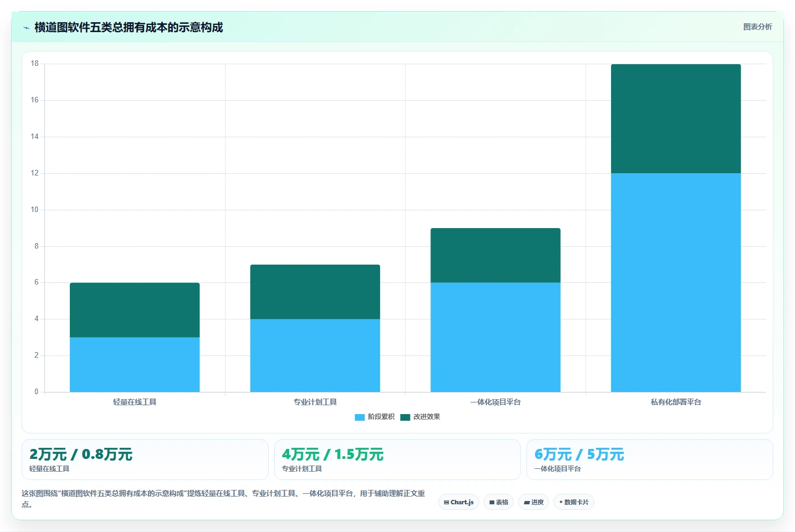
Task: Click the 改进效果 legend text
Action: pos(427,417)
